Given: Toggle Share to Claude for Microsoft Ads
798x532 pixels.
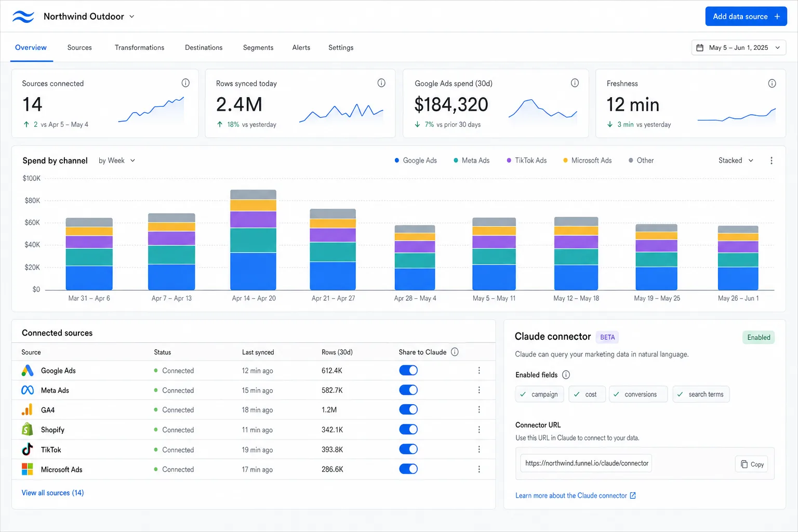Looking at the screenshot, I should click(x=408, y=469).
